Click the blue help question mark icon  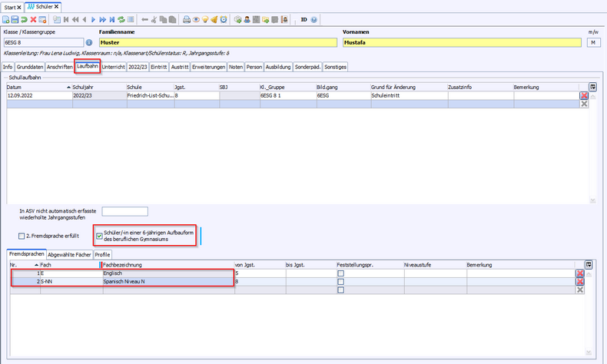314,19
